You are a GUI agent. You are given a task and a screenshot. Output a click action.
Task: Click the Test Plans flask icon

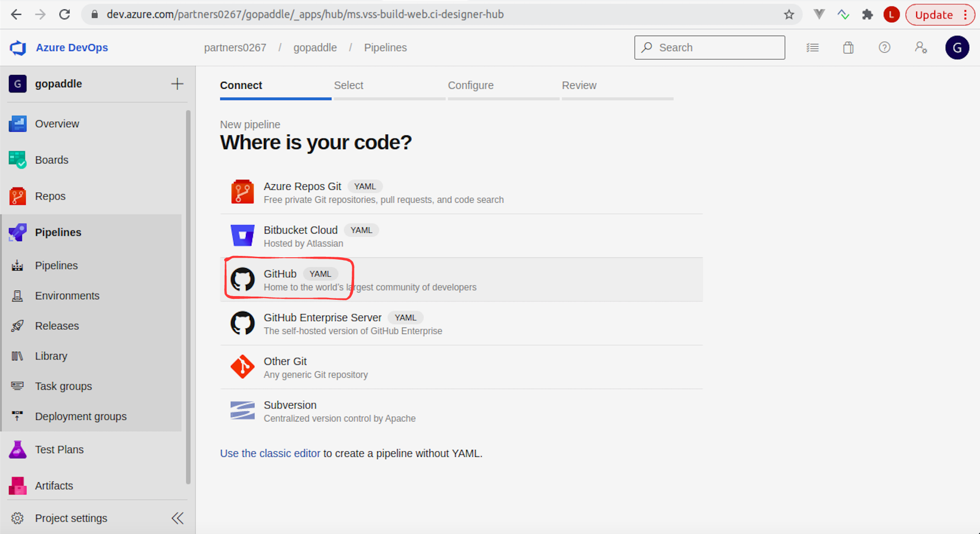pyautogui.click(x=18, y=449)
